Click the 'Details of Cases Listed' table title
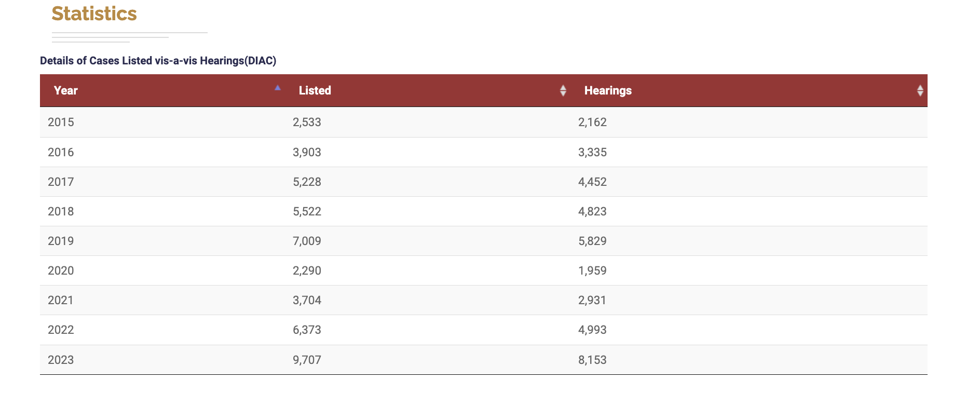 [x=158, y=61]
